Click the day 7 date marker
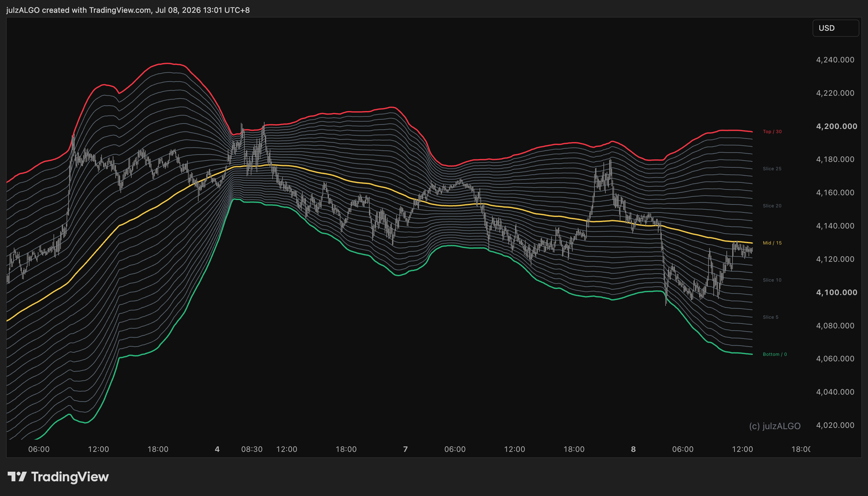The image size is (868, 496). (405, 449)
